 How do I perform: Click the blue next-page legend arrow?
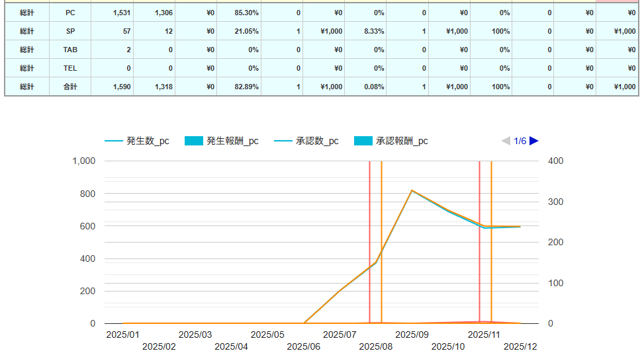pos(534,141)
